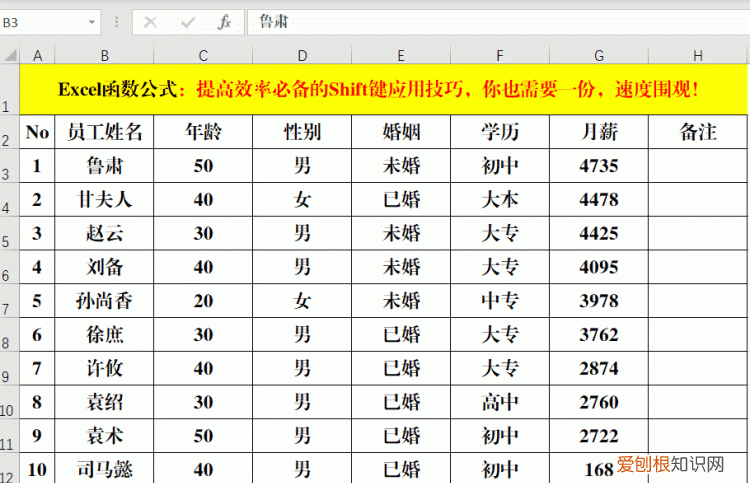
Task: Select row 5 header
Action: point(10,233)
